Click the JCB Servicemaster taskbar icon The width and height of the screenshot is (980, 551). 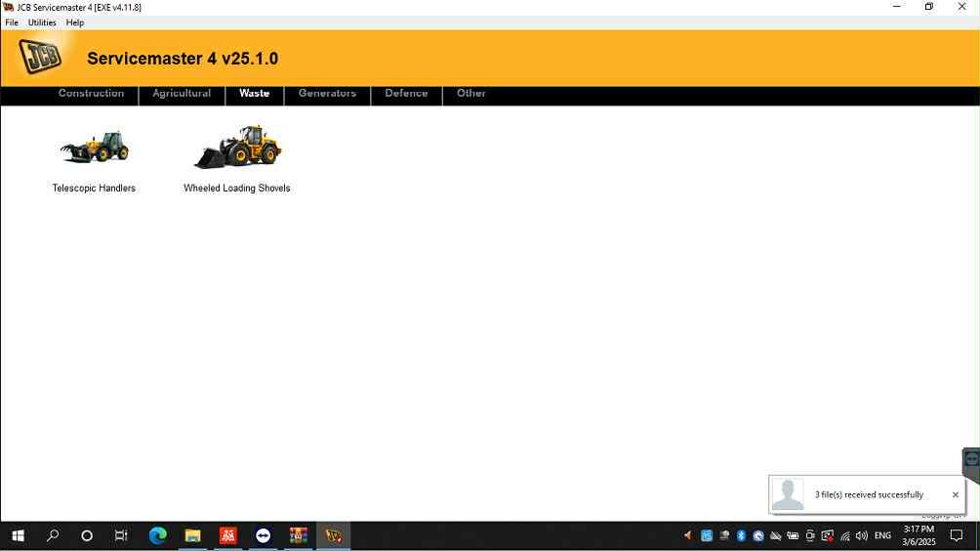tap(334, 536)
